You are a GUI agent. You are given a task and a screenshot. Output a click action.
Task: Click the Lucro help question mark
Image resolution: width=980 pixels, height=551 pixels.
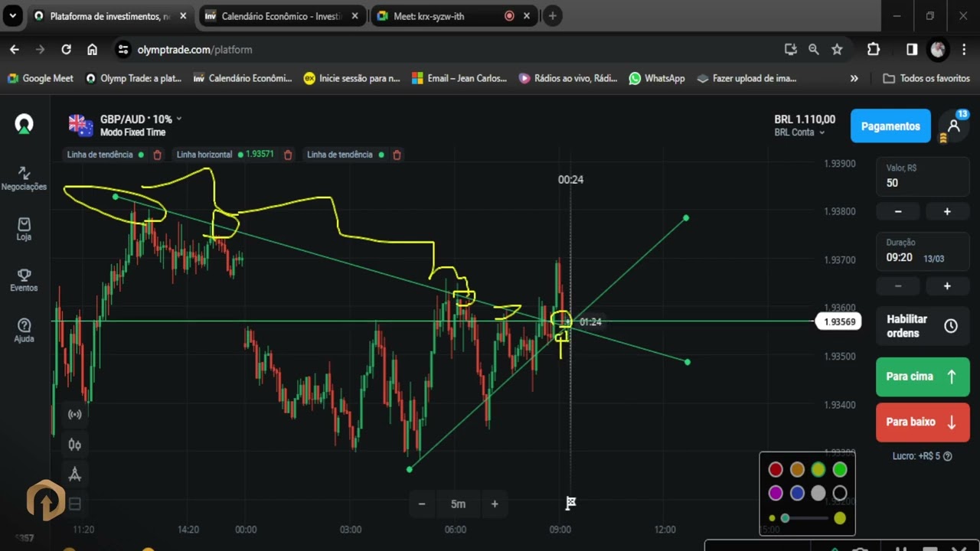pos(948,456)
